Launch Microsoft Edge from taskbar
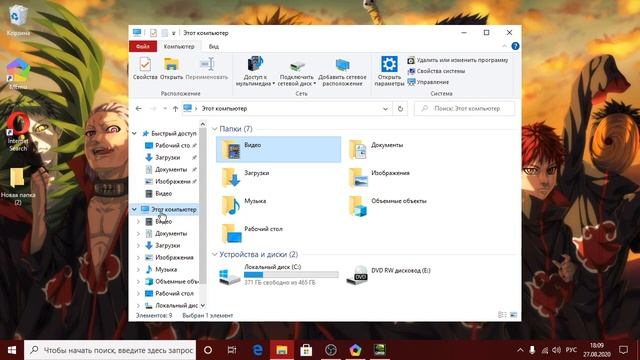Screen dimensions: 640x360 click(257, 350)
